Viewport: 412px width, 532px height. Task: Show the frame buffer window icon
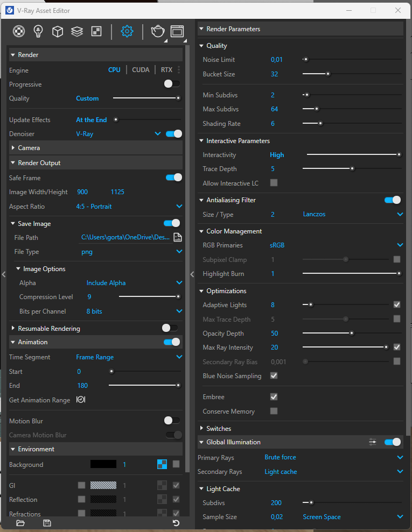pos(177,31)
